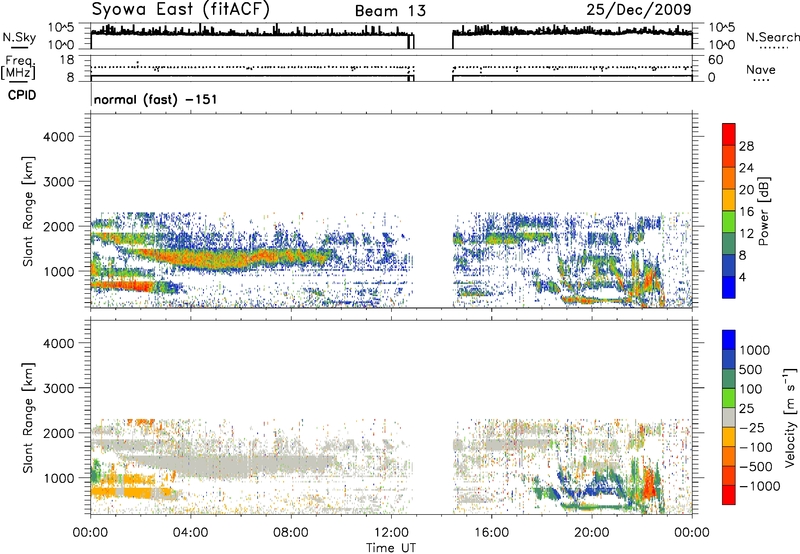Click the '08:00' time tick label
The image size is (800, 554).
(291, 533)
